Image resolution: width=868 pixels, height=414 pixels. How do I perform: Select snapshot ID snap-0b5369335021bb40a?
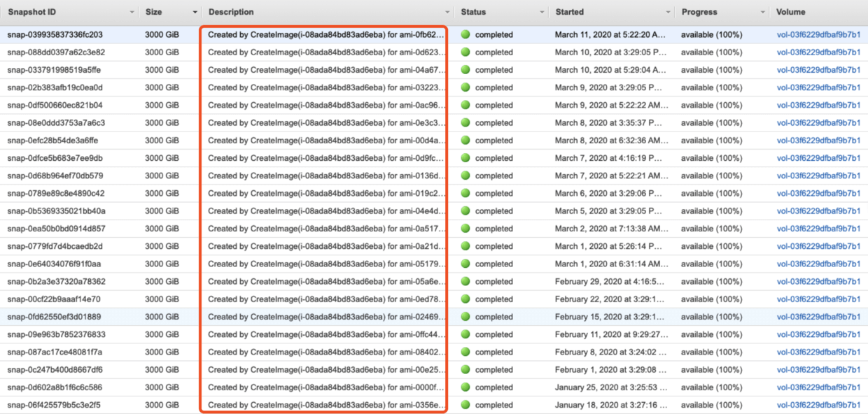click(x=57, y=211)
